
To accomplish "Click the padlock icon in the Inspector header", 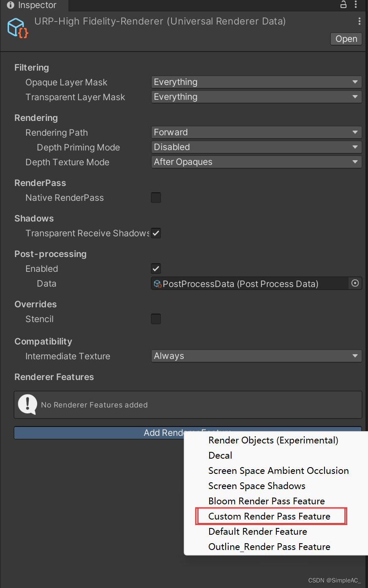I will pos(343,5).
